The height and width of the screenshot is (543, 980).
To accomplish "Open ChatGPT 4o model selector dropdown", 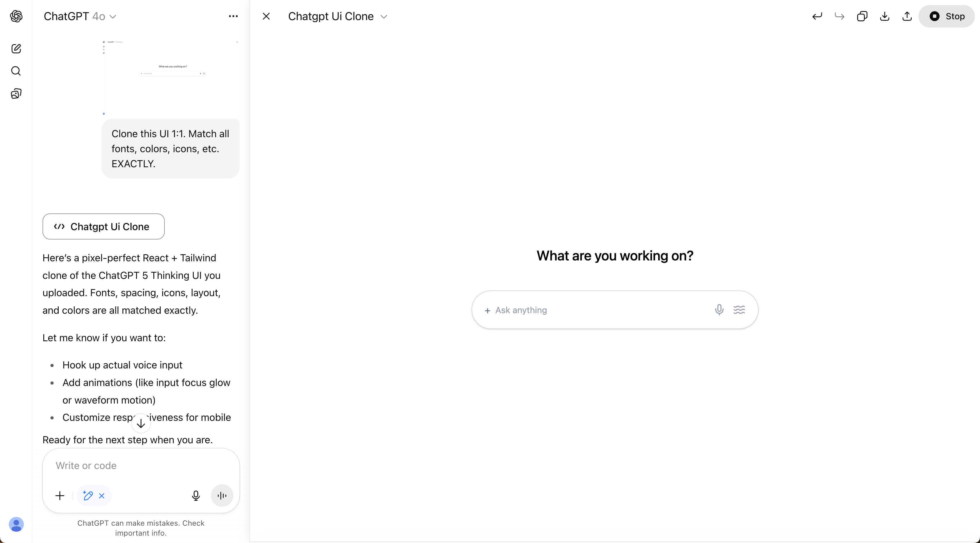I will [x=80, y=16].
